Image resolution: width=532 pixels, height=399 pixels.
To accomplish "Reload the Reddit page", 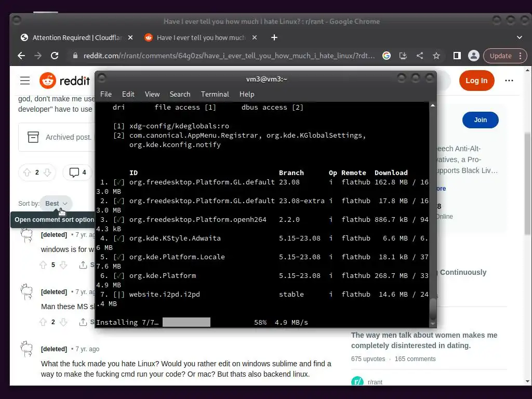I will pos(55,56).
